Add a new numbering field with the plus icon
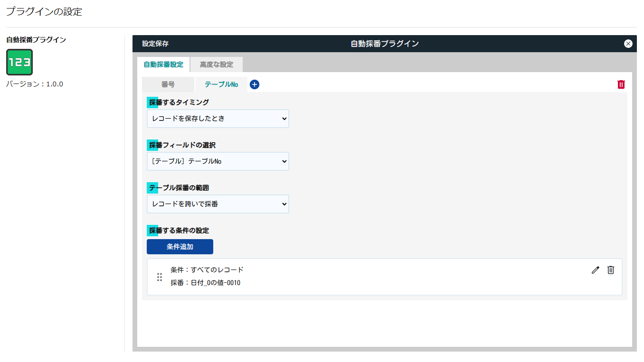 click(x=255, y=84)
